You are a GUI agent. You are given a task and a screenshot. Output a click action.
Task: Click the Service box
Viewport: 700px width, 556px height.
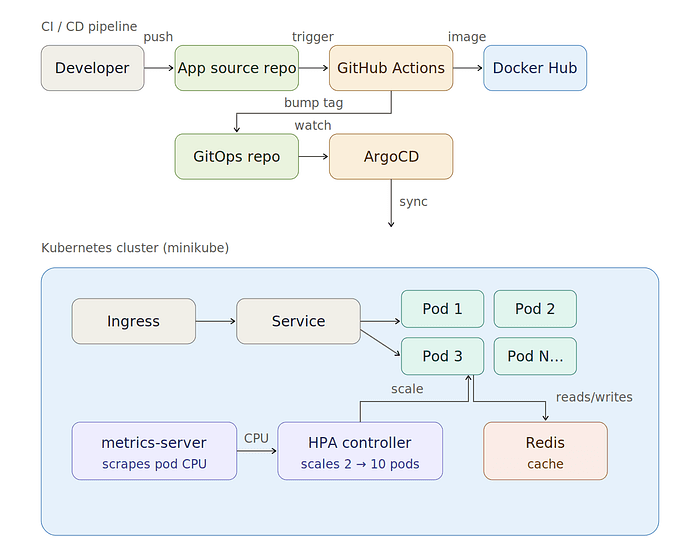click(x=298, y=321)
